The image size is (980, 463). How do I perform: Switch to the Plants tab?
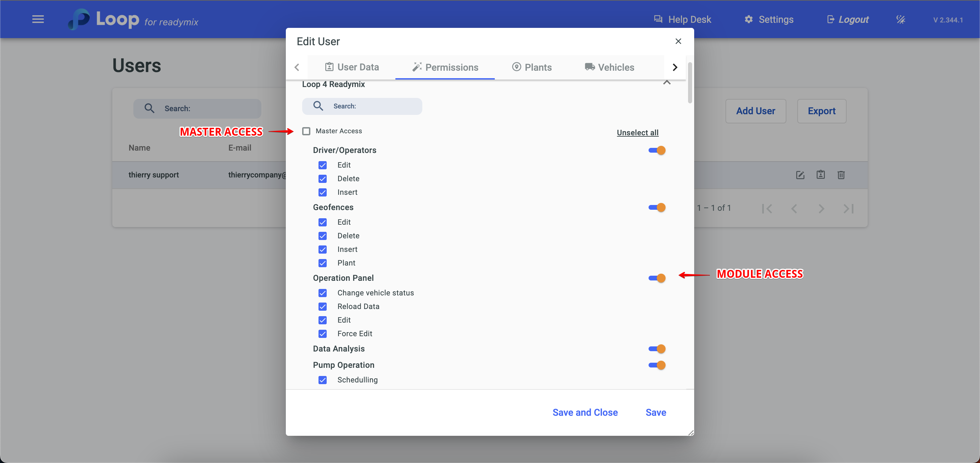click(x=532, y=67)
